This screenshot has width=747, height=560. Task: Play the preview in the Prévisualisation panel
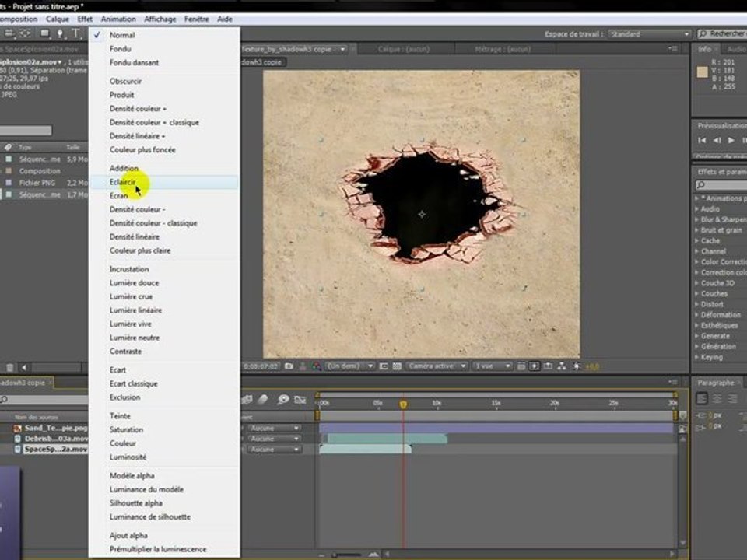pos(731,141)
